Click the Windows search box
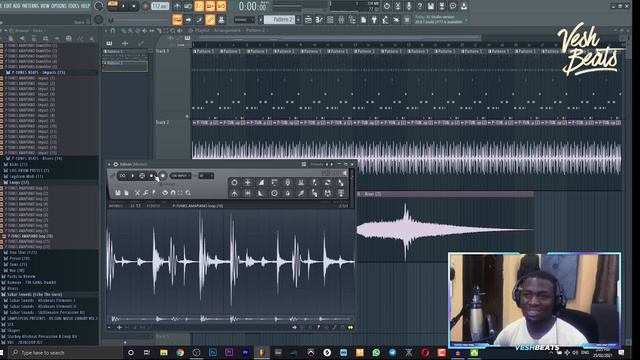This screenshot has width=640, height=360. tap(65, 352)
